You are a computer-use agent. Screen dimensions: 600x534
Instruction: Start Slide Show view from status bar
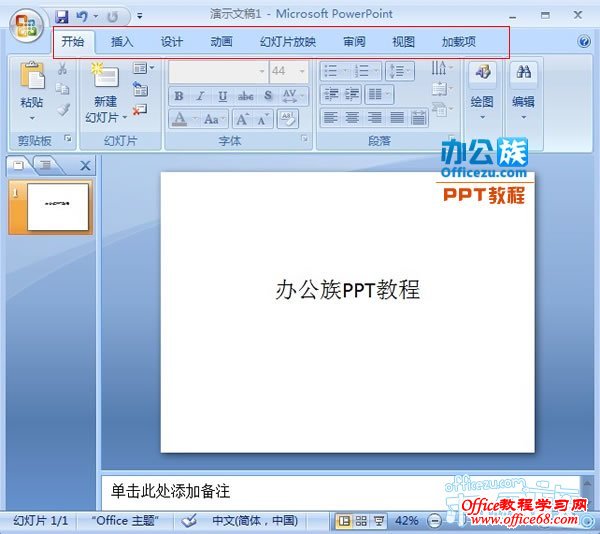pos(378,521)
